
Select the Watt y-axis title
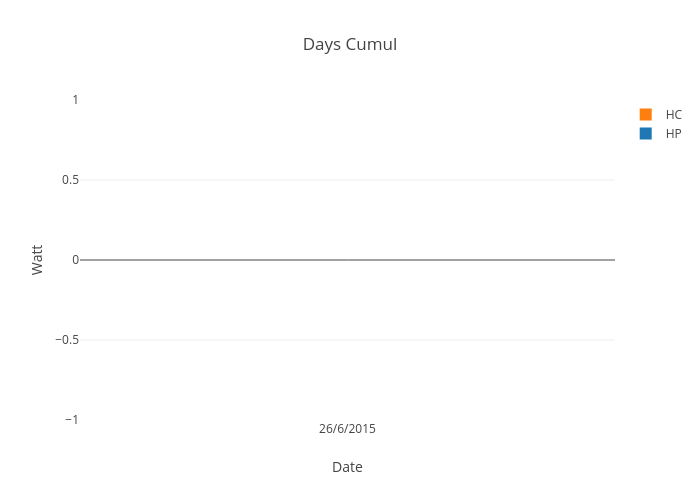tap(37, 259)
